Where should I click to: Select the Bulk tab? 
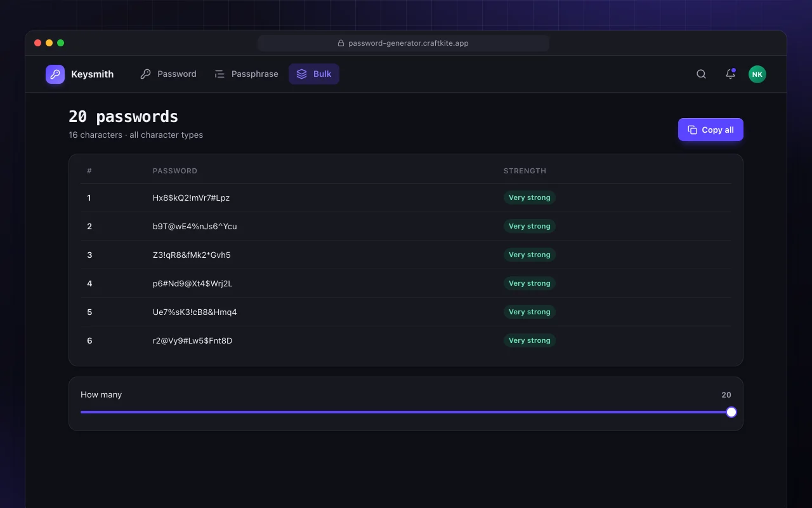pos(314,74)
